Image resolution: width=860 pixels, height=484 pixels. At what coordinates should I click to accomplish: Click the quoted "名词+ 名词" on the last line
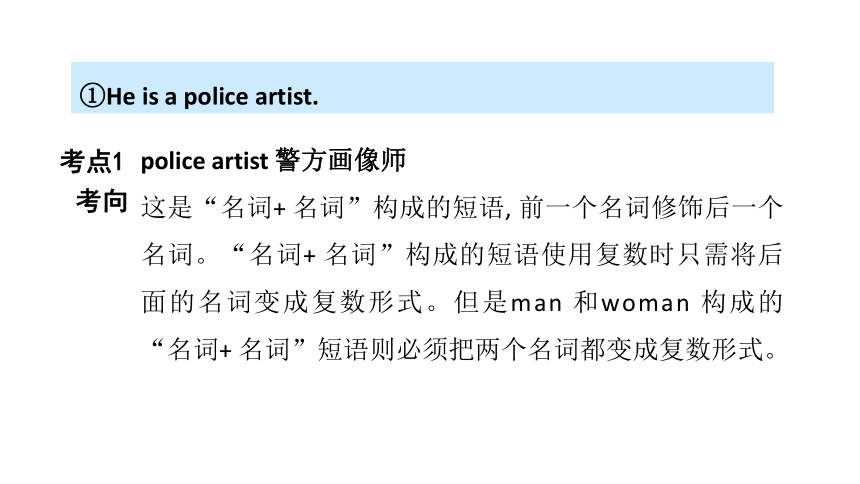pos(228,350)
